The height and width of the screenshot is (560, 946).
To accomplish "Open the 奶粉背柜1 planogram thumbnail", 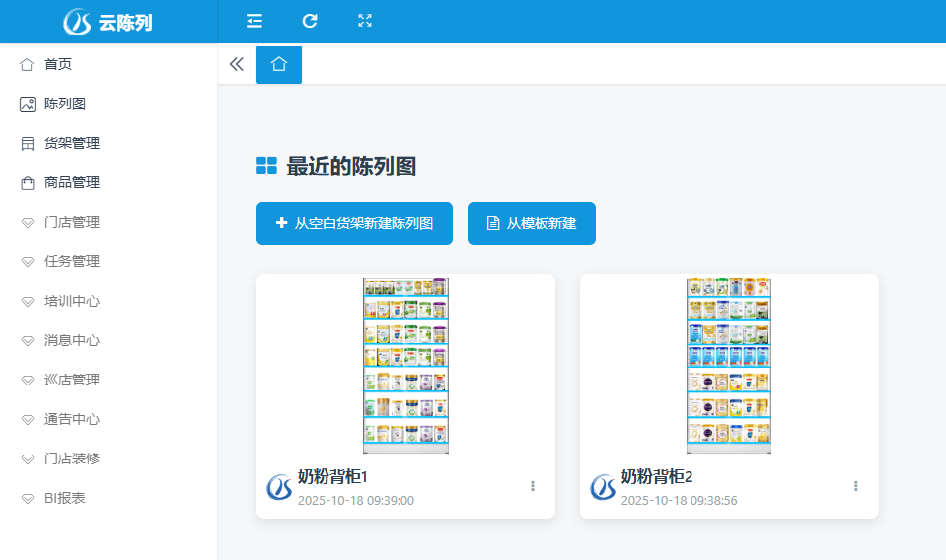I will tap(405, 365).
